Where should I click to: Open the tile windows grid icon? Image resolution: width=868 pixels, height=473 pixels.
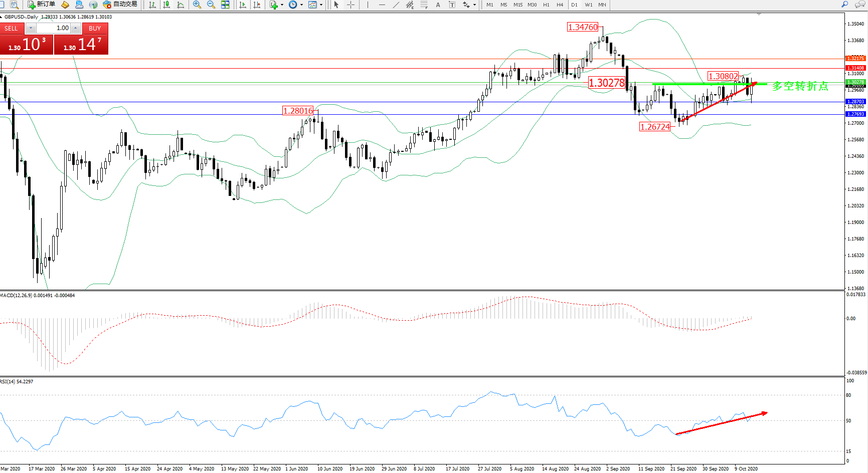coord(225,5)
